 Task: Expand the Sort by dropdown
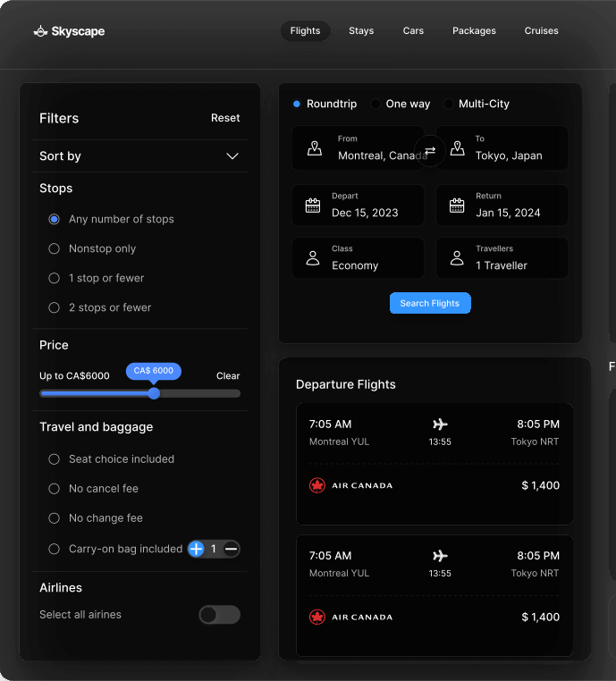click(232, 156)
